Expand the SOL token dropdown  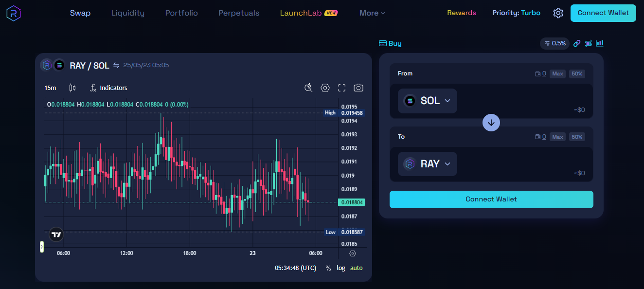(x=428, y=101)
